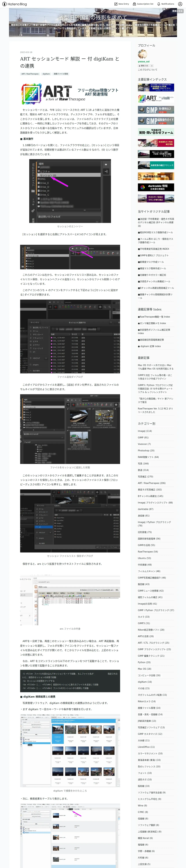Open recent post 「我が心の飯田線」サイト
This screenshot has height=868, width=186.
click(155, 400)
